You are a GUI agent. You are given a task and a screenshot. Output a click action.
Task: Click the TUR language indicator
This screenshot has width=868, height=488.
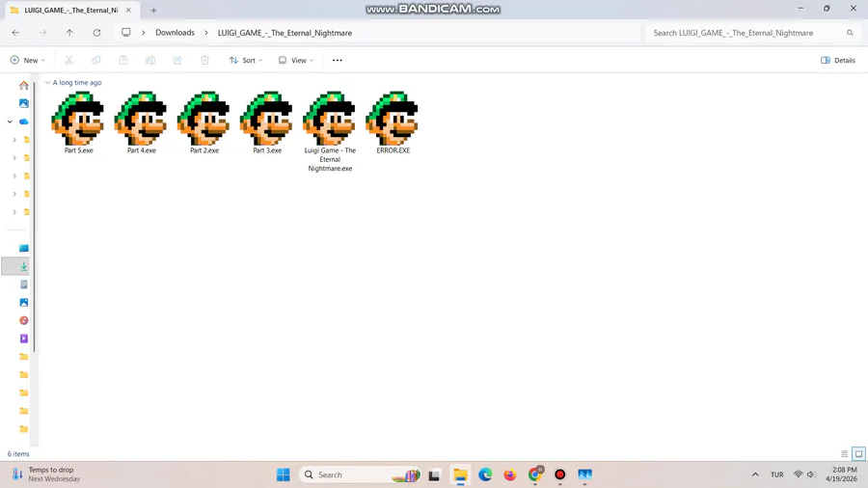click(x=776, y=474)
